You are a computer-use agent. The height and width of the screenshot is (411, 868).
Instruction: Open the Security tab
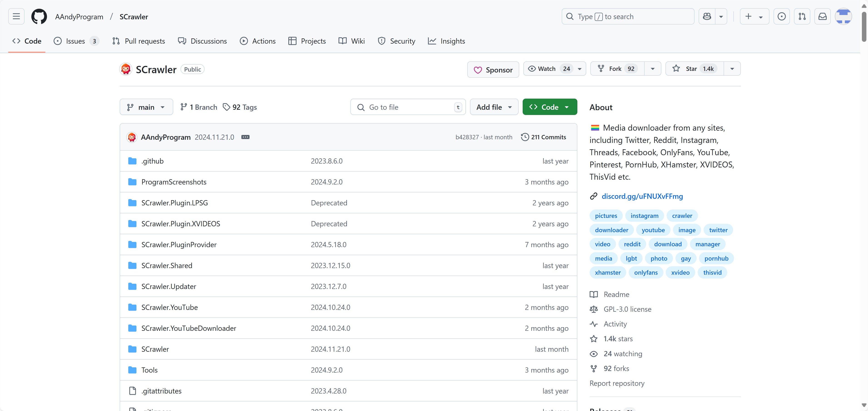point(396,41)
